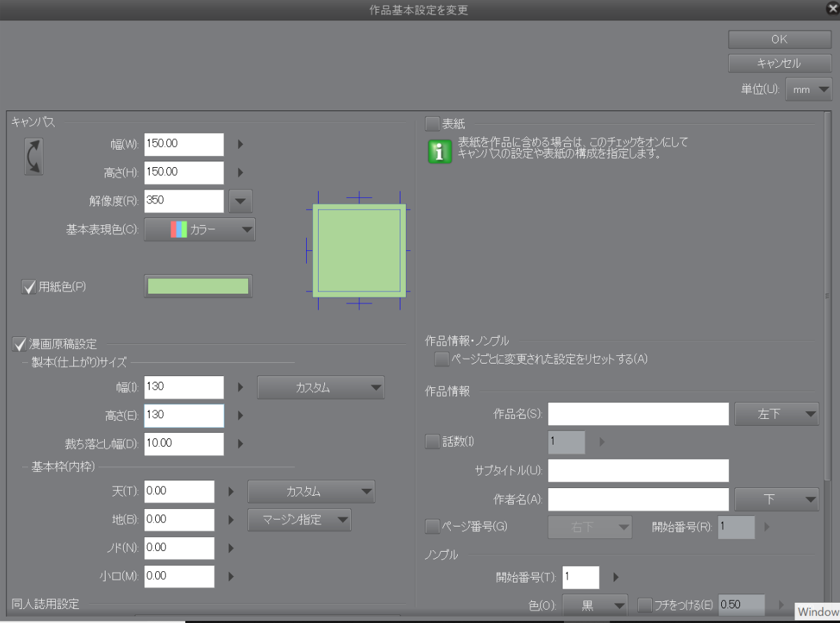Click the 裁ち落とし幅(D) input field
The height and width of the screenshot is (623, 840).
tap(184, 444)
